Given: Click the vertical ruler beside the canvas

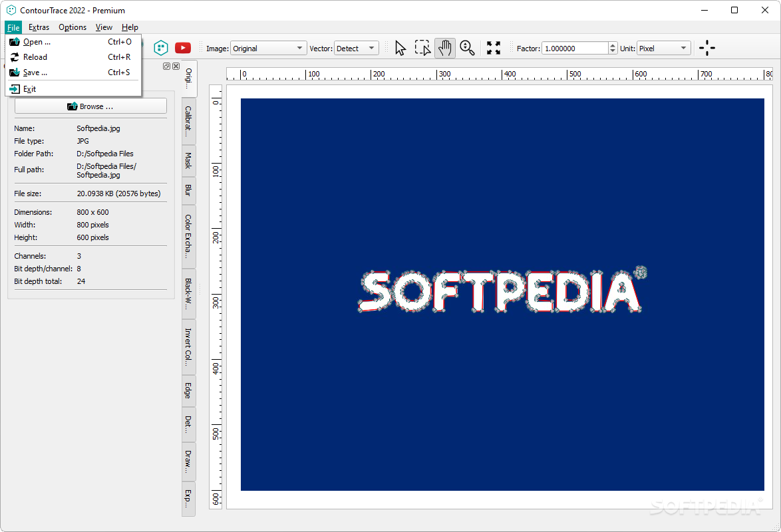Looking at the screenshot, I should tap(216, 297).
